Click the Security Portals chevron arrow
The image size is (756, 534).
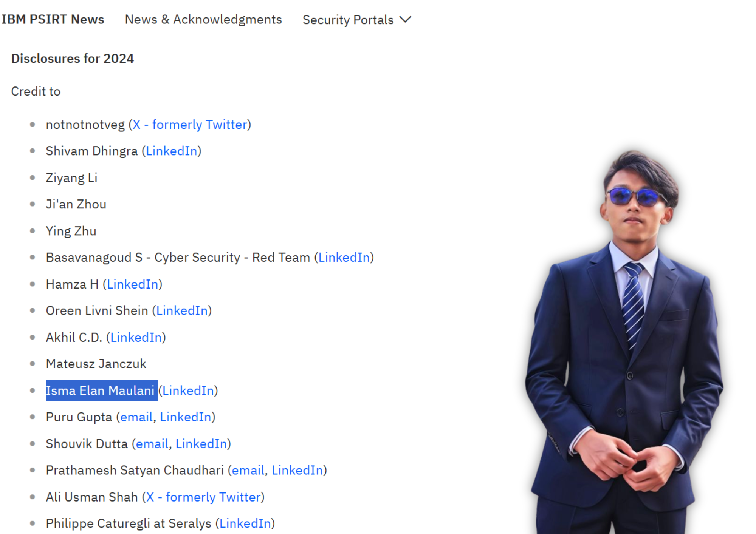pos(405,19)
